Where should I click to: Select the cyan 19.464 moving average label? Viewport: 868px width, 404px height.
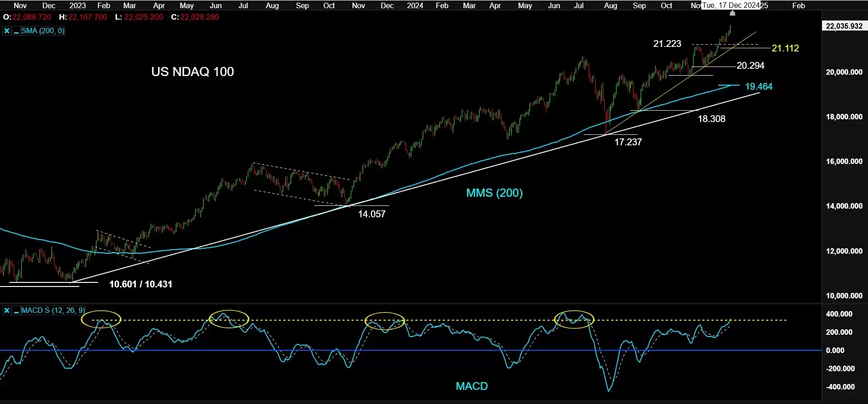(x=759, y=87)
